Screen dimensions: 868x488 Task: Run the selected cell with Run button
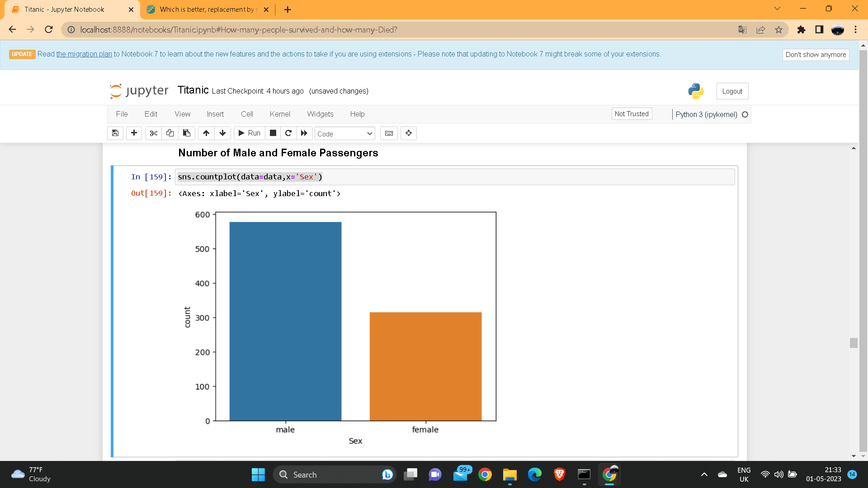249,133
